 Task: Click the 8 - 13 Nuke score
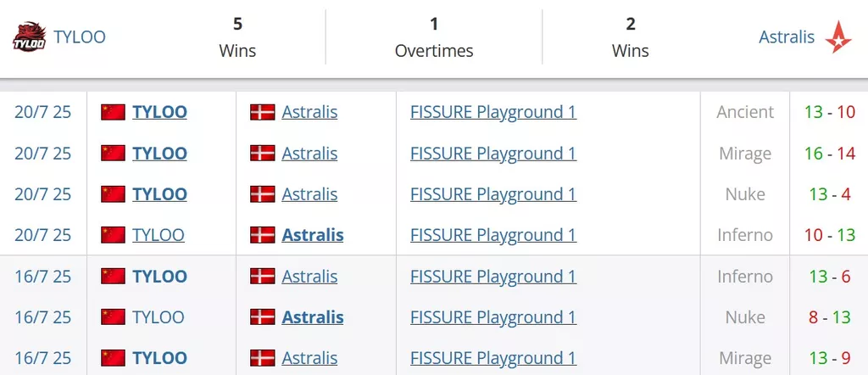pos(830,316)
